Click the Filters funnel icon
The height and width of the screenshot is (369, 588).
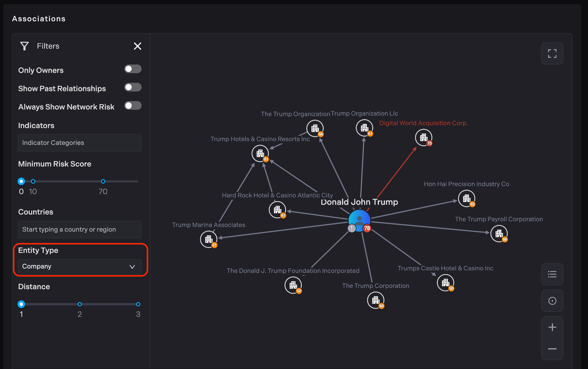point(25,46)
